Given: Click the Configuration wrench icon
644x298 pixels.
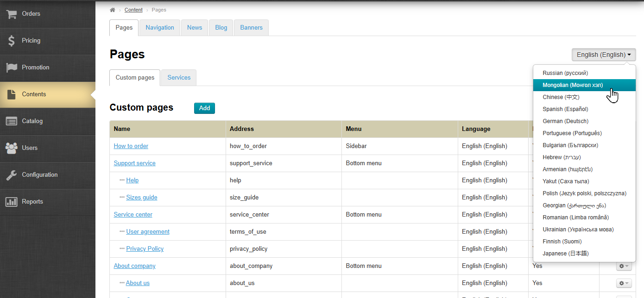Looking at the screenshot, I should tap(12, 175).
